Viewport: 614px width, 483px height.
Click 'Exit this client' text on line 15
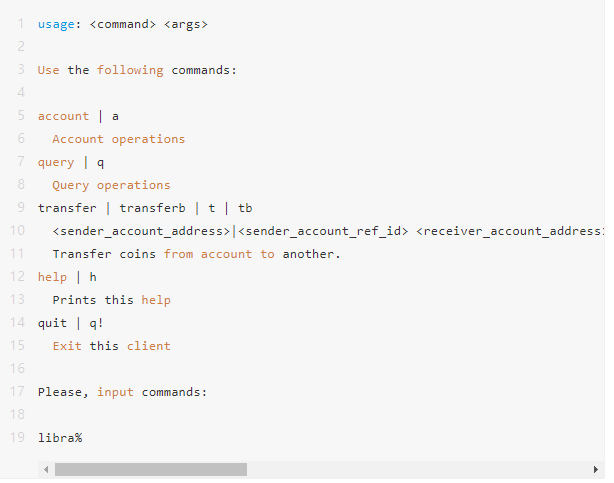pos(112,346)
